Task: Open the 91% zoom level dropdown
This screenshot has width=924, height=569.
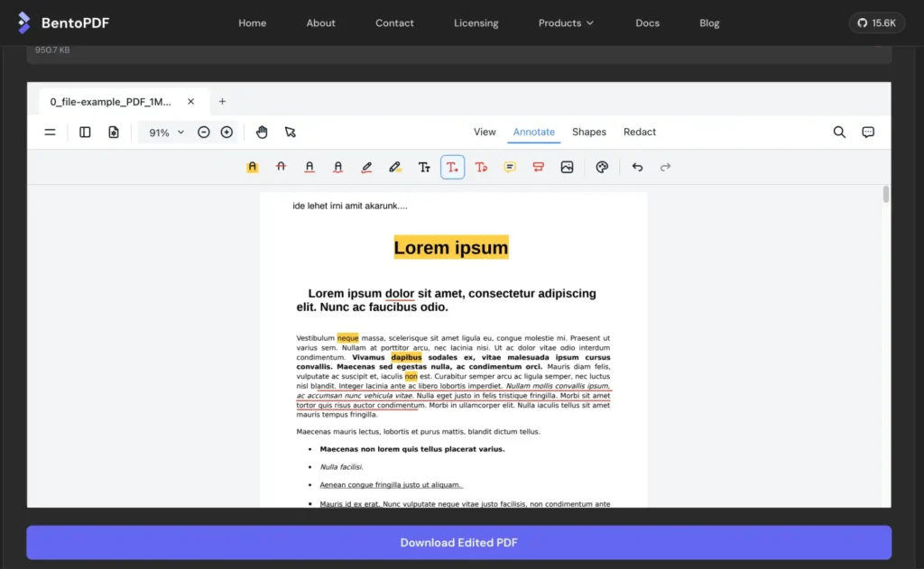Action: click(x=166, y=133)
